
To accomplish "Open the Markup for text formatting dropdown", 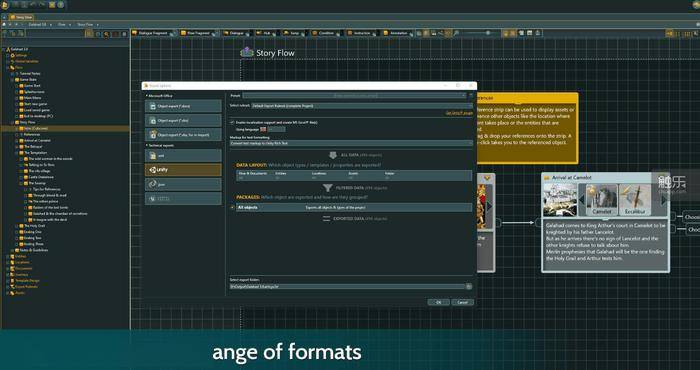I will point(351,143).
